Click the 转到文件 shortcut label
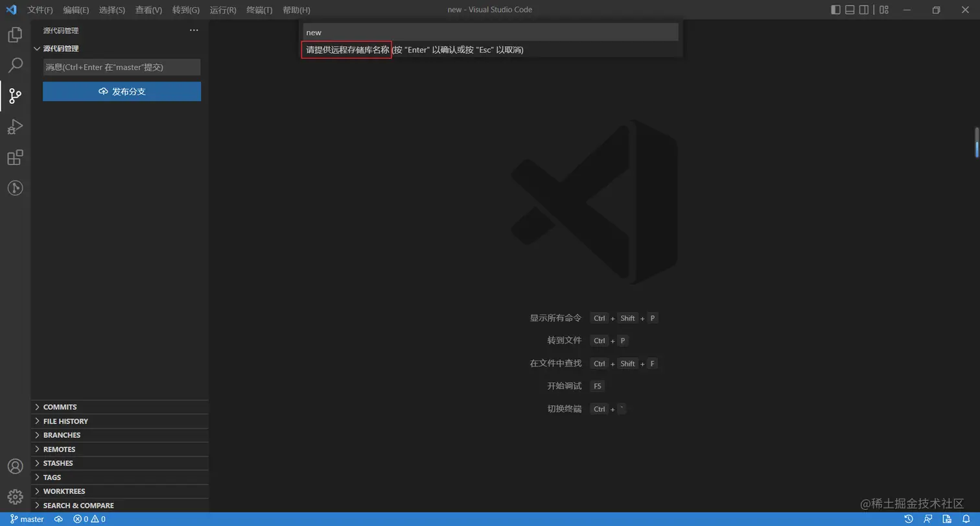The image size is (980, 526). point(564,341)
